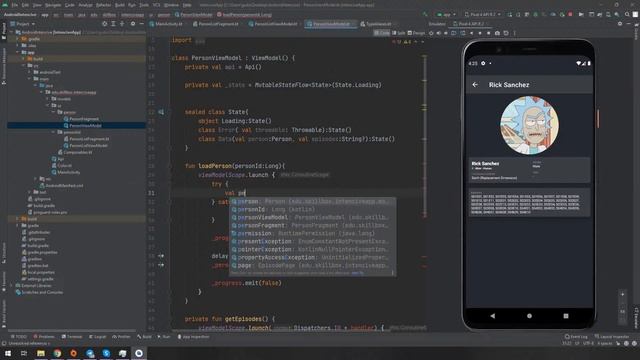The width and height of the screenshot is (640, 360).
Task: Open the Profiler tool window
Action: [121, 337]
